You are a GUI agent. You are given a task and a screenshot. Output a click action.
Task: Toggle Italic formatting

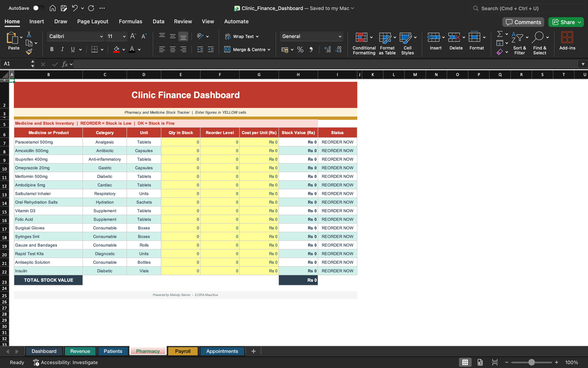pos(62,49)
